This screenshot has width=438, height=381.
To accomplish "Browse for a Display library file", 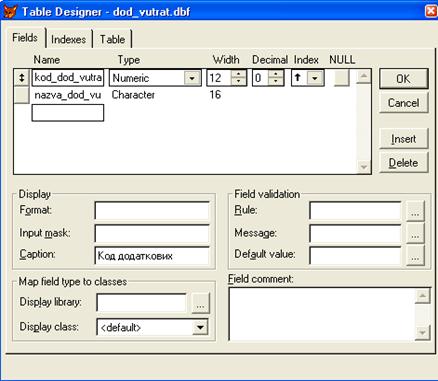I will 200,303.
